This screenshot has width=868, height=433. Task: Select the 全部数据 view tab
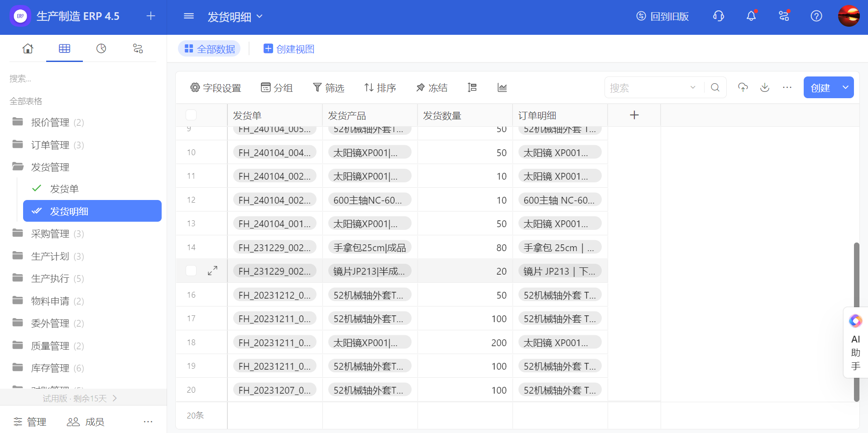point(209,49)
